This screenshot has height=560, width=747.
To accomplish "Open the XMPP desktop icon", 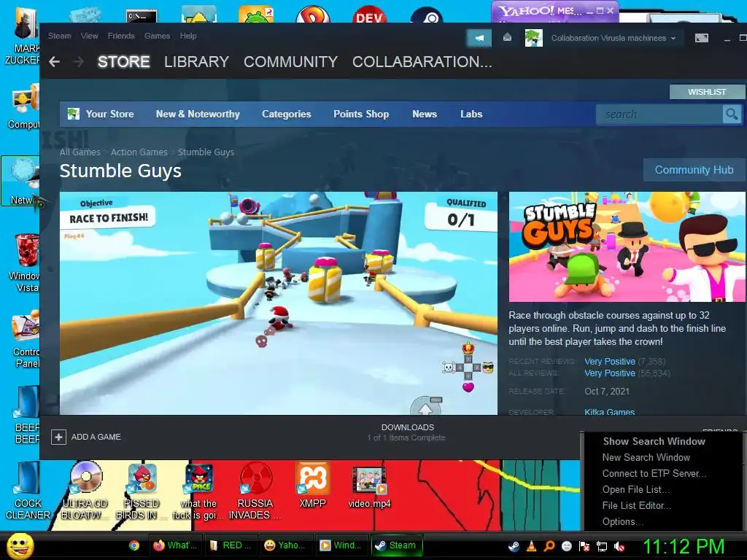I will point(312,485).
